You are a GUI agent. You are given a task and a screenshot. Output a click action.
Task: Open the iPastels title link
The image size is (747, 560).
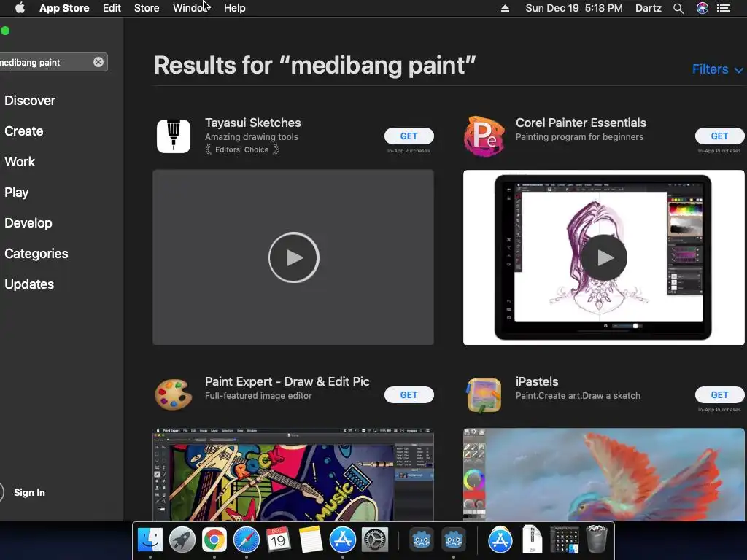[x=537, y=381]
